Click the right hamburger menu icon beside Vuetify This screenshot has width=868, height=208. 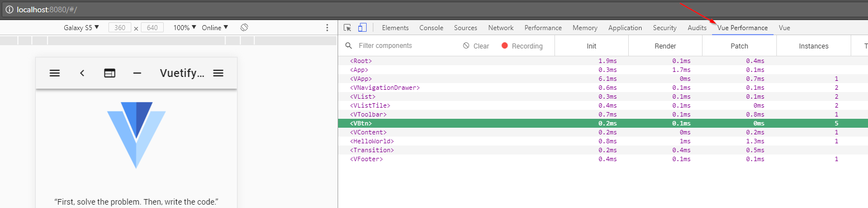(x=219, y=72)
